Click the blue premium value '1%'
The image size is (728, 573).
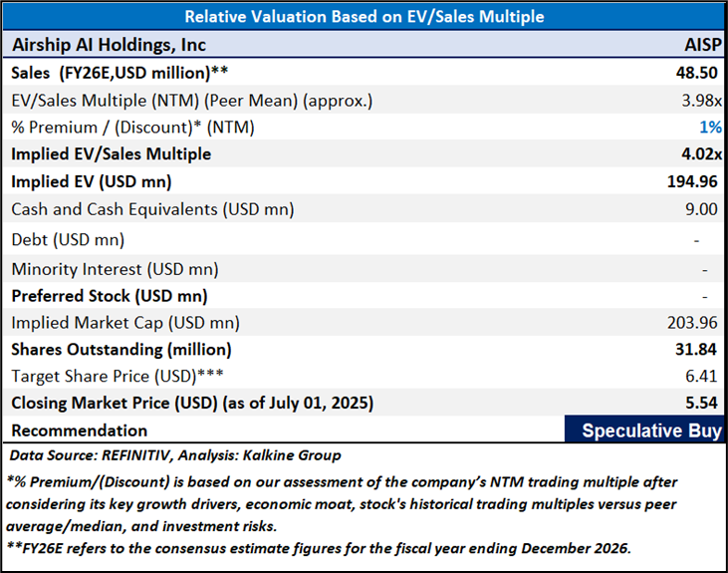point(710,128)
